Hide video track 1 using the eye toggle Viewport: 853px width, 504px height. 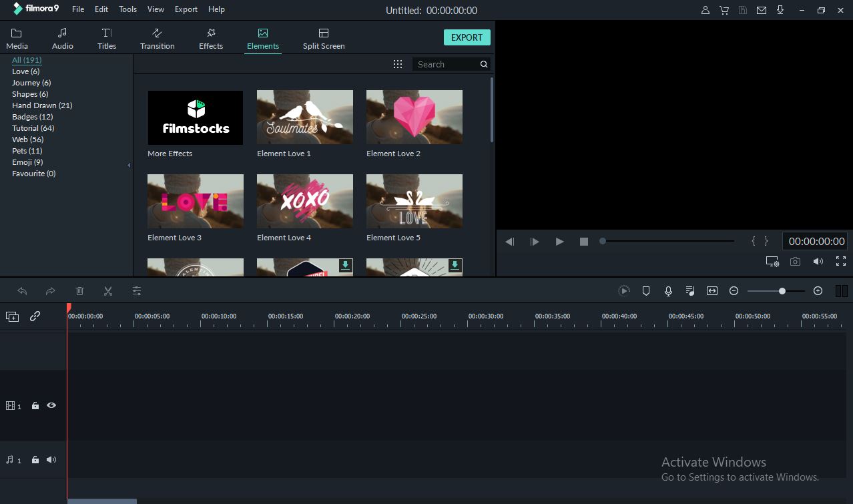(51, 405)
